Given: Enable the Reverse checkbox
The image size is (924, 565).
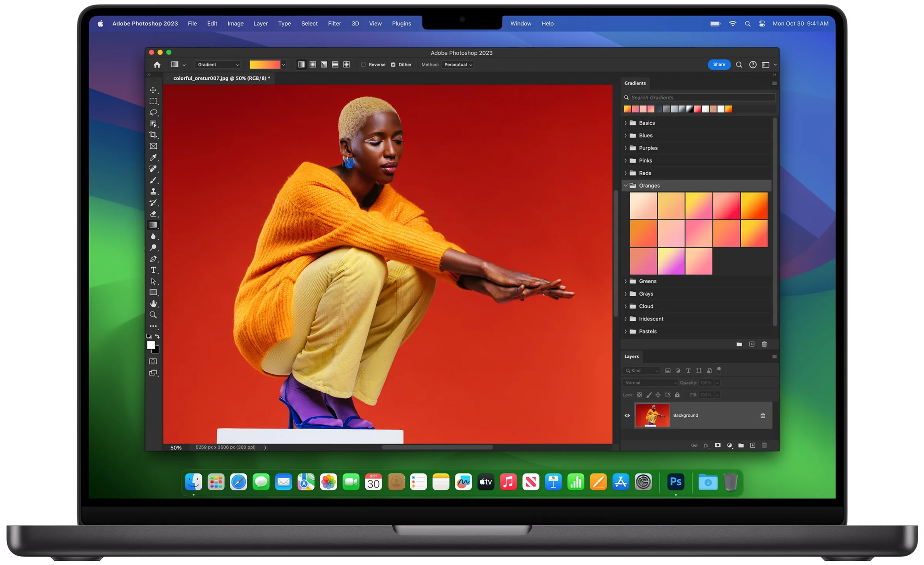Looking at the screenshot, I should [x=363, y=65].
